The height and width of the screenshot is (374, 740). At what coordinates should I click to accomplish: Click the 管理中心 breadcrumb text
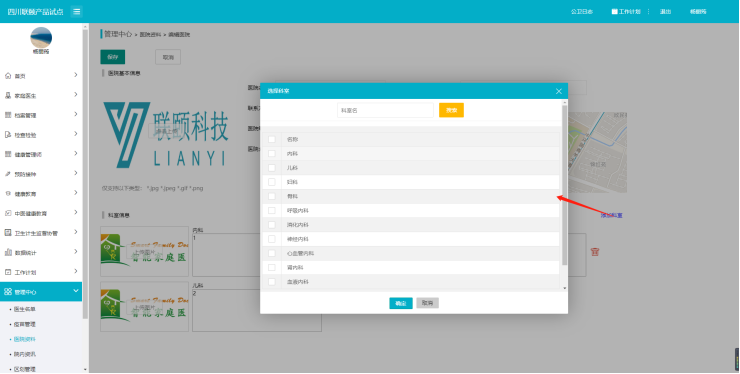118,34
